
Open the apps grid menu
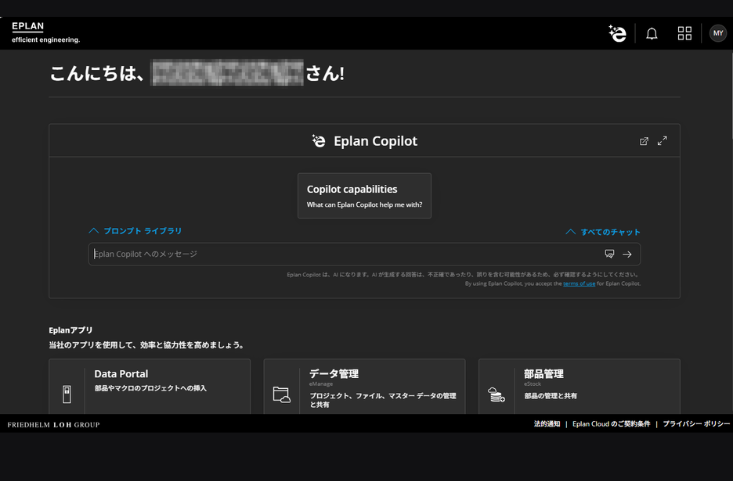click(x=684, y=33)
